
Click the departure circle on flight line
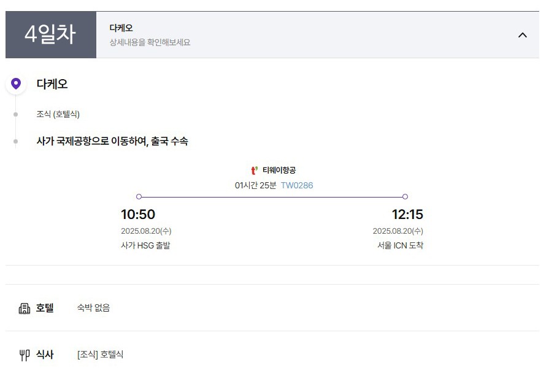pos(139,196)
